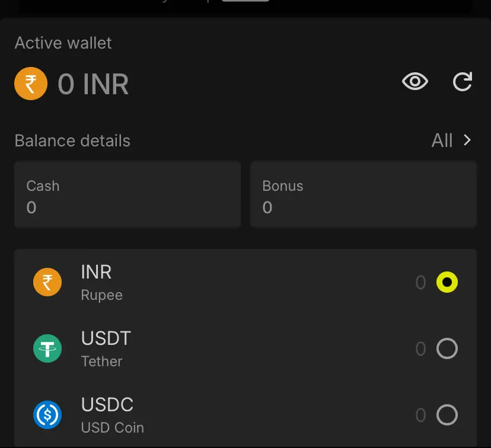Image resolution: width=491 pixels, height=448 pixels.
Task: Click the USDT row balance value 0
Action: (x=420, y=349)
